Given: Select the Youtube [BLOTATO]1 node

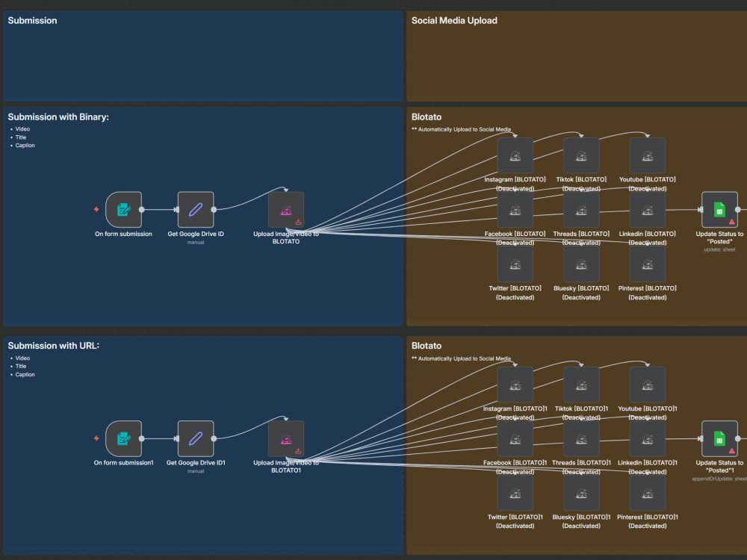Looking at the screenshot, I should pyautogui.click(x=648, y=385).
